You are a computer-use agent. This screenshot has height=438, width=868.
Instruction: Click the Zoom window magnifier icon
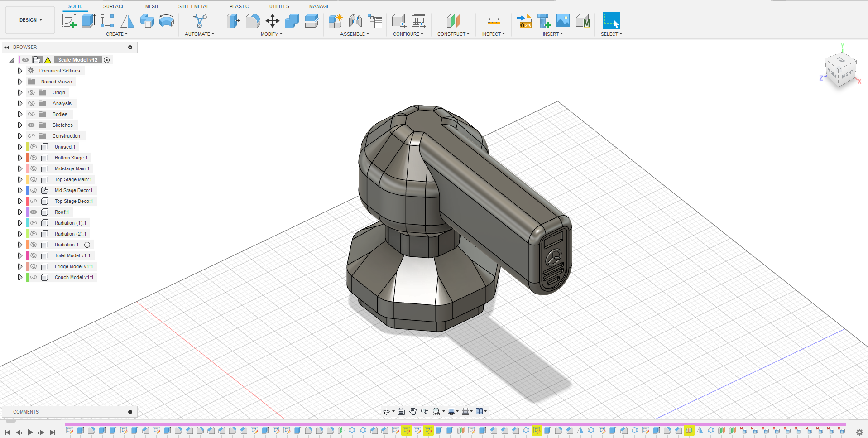point(436,411)
